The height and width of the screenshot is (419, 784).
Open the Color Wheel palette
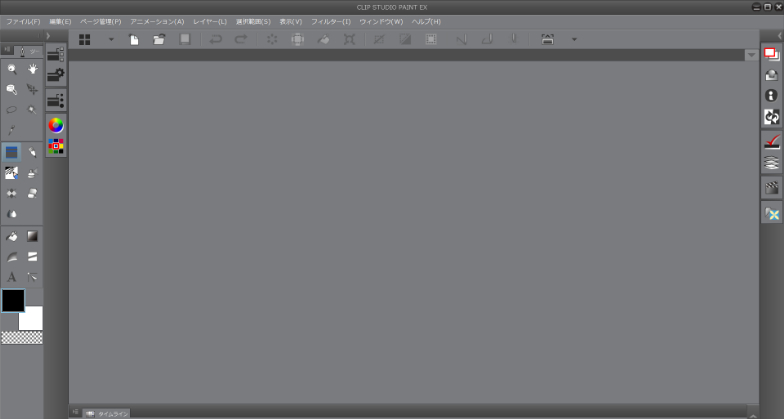coord(56,125)
